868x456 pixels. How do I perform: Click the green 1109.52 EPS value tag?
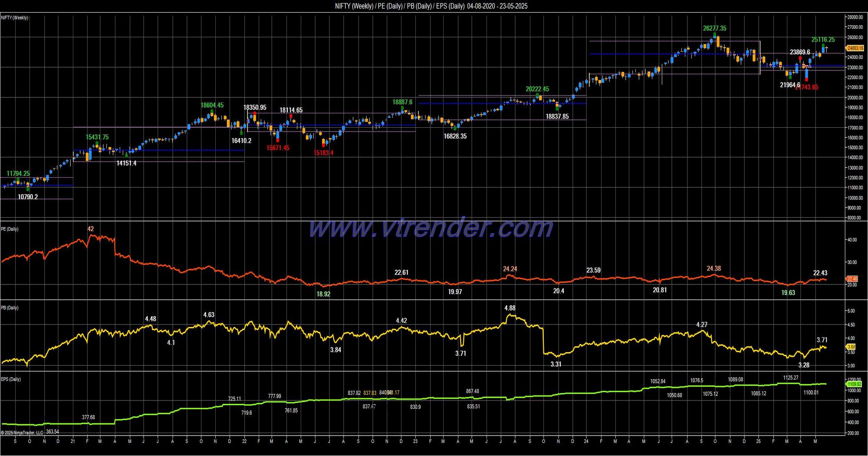click(854, 384)
